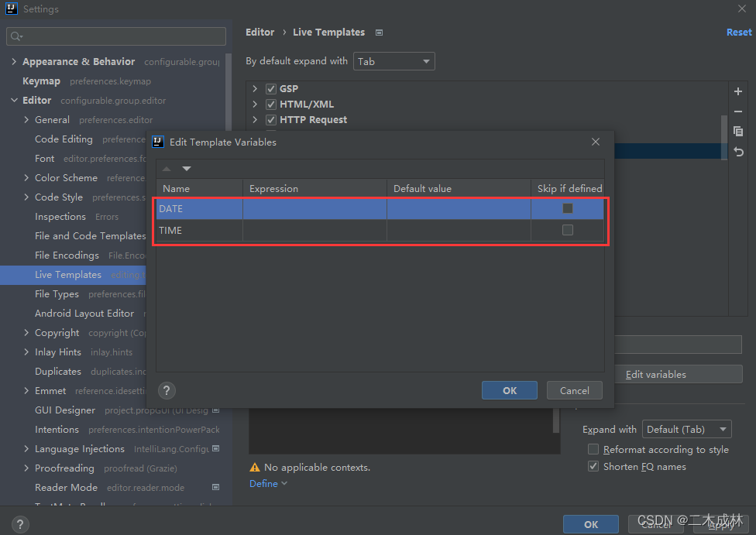Select Duplicates settings page
This screenshot has height=535, width=756.
pyautogui.click(x=58, y=372)
